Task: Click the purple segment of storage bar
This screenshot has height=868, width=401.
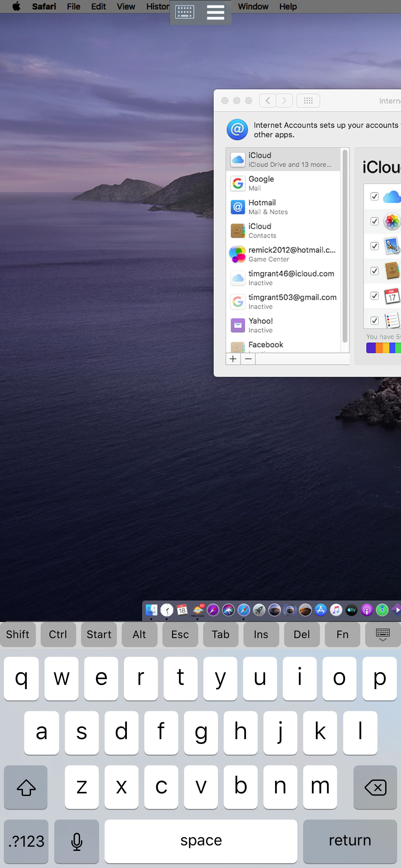Action: pyautogui.click(x=371, y=348)
